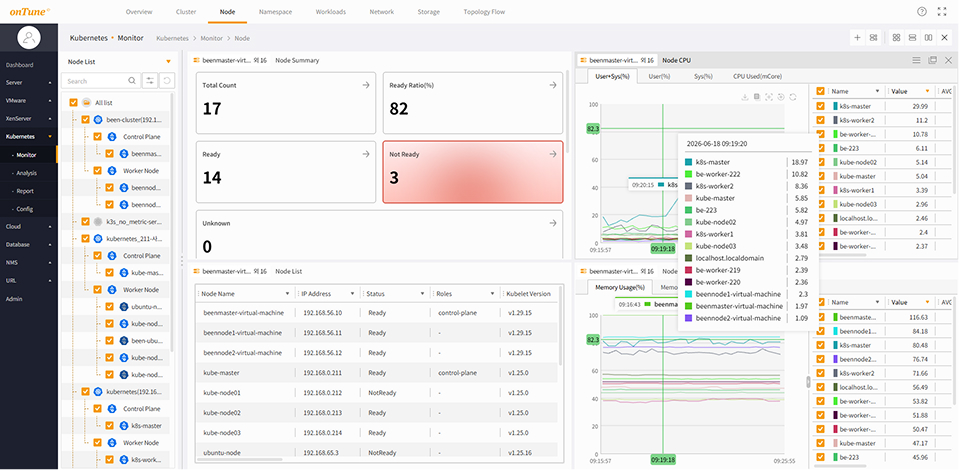Pop out the Node CPU panel window
Screen dimensions: 959x470
pos(933,60)
